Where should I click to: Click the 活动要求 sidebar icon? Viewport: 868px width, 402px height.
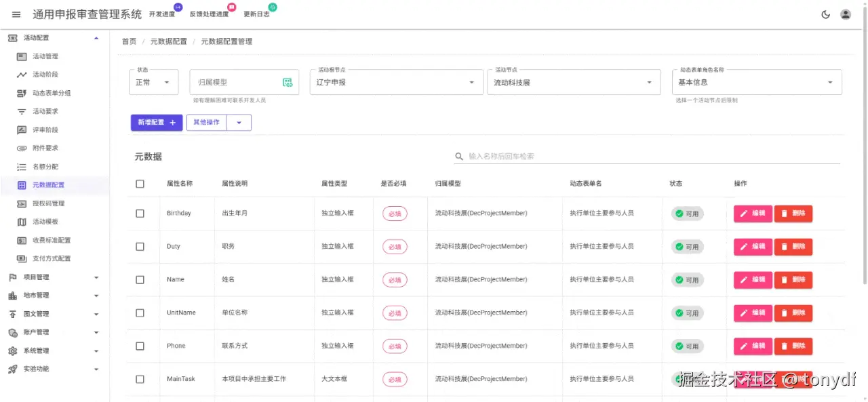tap(22, 111)
